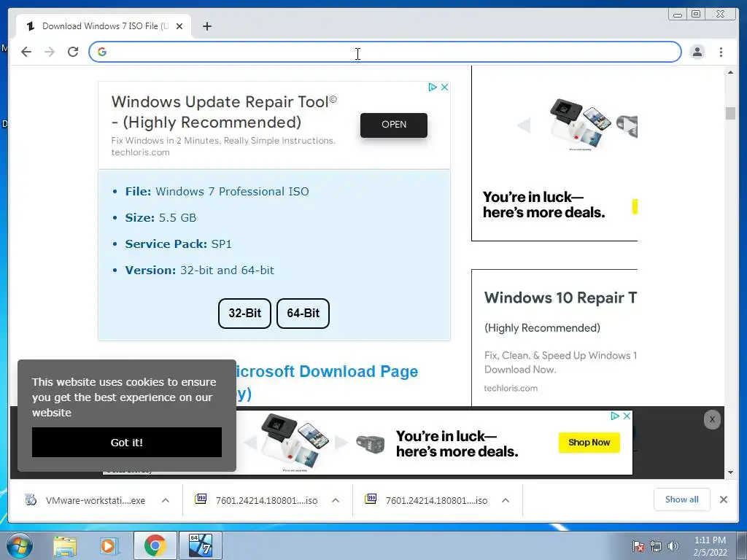The image size is (747, 560).
Task: Go back with the browser back arrow
Action: 26,52
